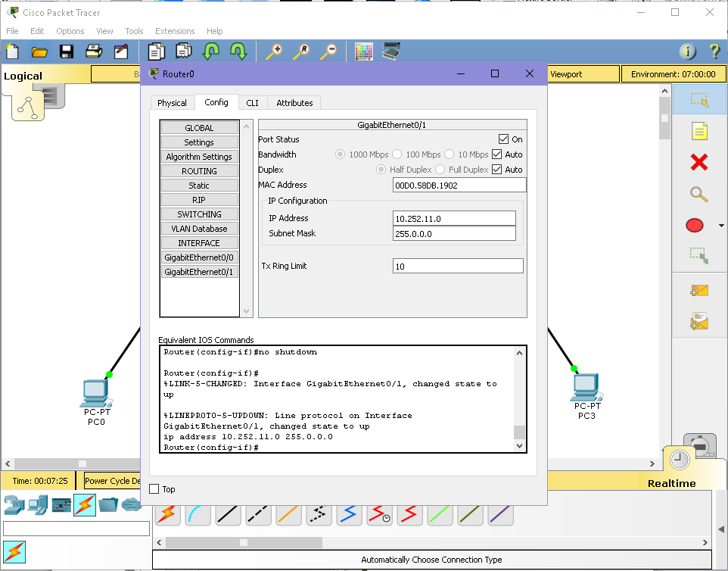Click into the Tx Ring Limit field
This screenshot has width=728, height=571.
point(458,267)
